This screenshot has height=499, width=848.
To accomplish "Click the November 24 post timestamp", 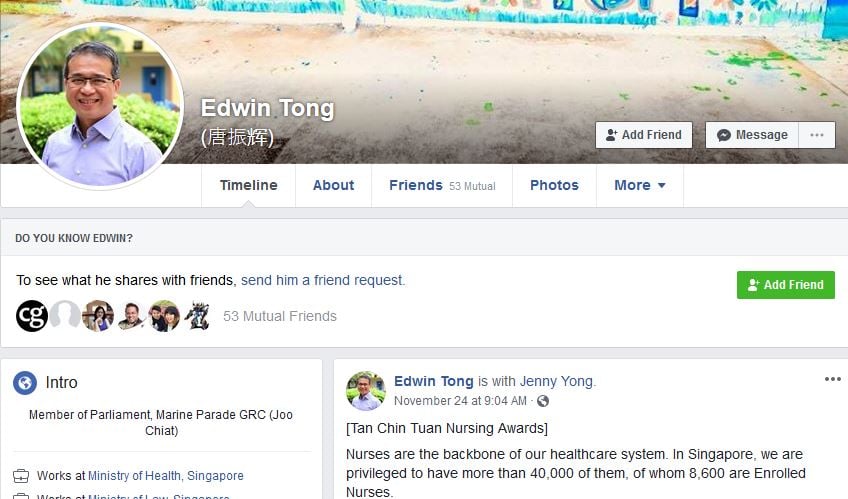I will 460,401.
